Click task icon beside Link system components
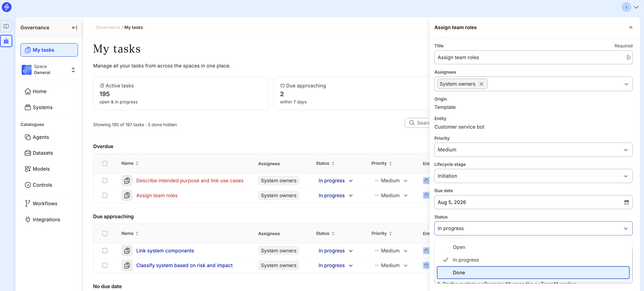 (127, 250)
